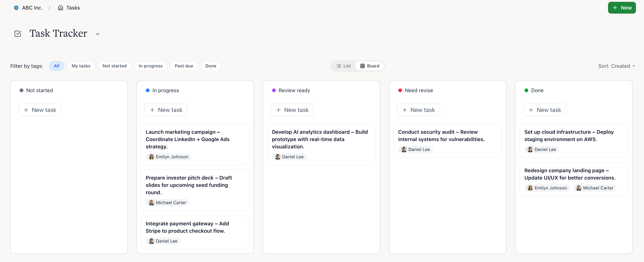Click Michael Carter's avatar on the pitch deck task

coord(152,203)
